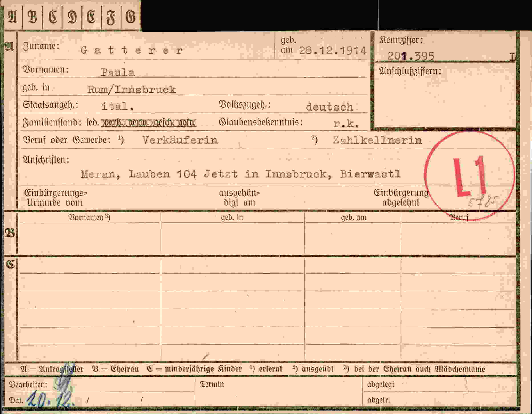Click the 'Familienstand:' label
The height and width of the screenshot is (414, 532).
(52, 123)
